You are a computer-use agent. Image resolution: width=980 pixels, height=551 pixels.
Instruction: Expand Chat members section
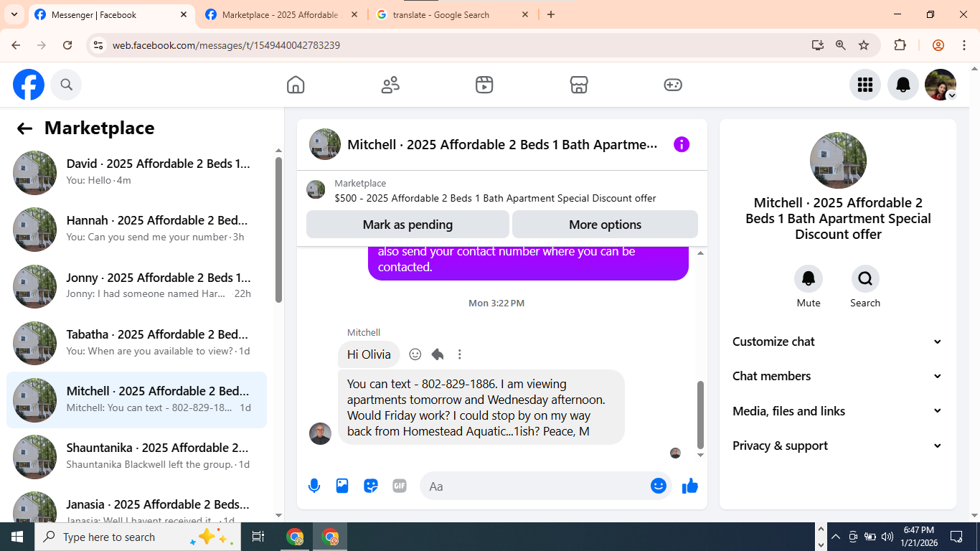tap(837, 376)
